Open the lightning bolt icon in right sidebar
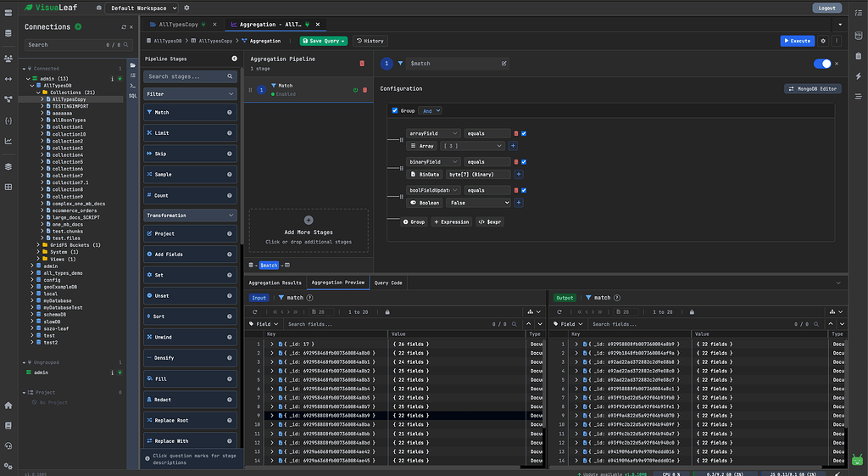The image size is (868, 476). click(x=858, y=76)
